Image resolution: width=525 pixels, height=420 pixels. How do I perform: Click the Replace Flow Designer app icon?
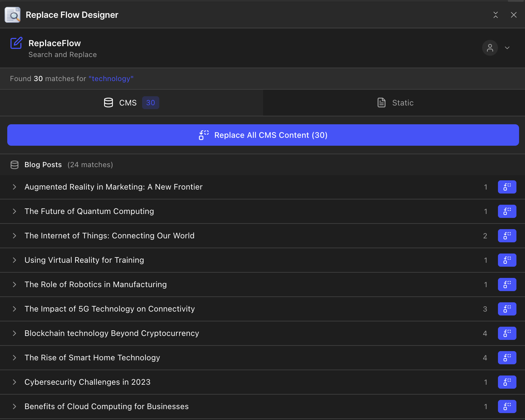(x=13, y=15)
